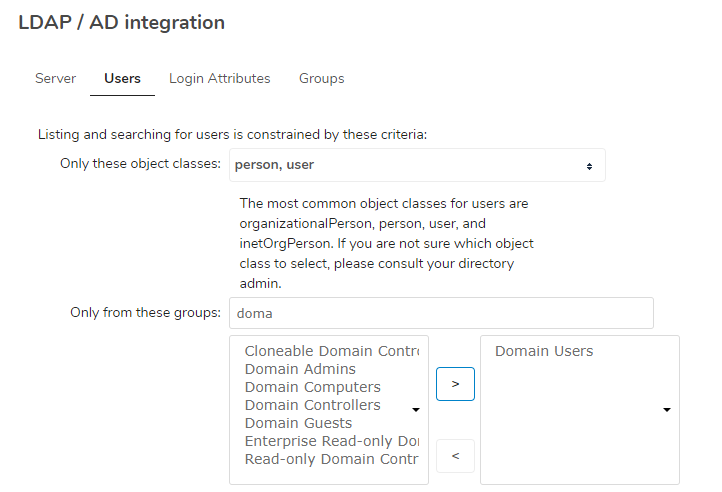
Task: Choose Read-only Domain Controllers group entry
Action: [332, 459]
